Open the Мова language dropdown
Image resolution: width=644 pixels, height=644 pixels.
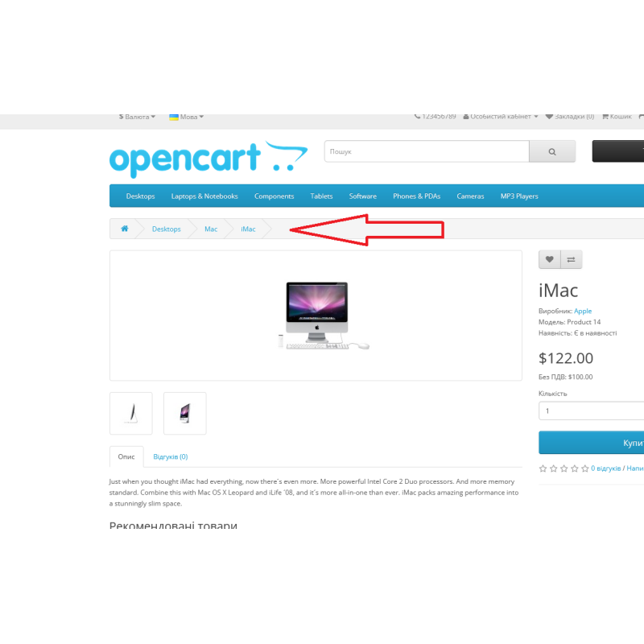187,117
